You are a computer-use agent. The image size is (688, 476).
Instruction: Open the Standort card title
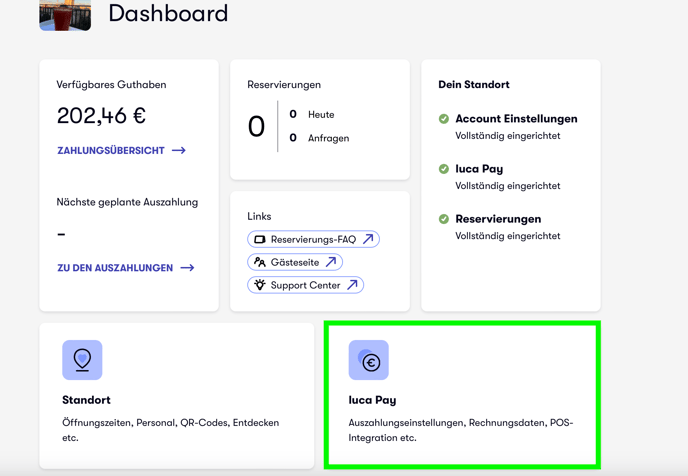[86, 400]
